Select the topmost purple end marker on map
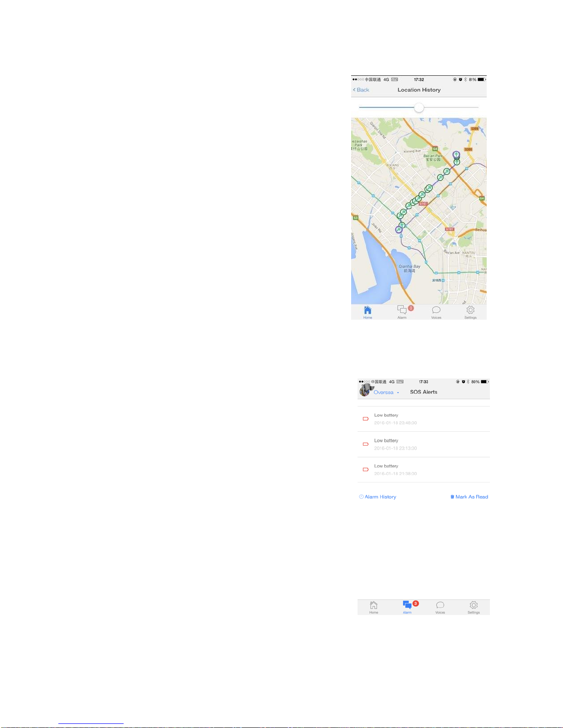The width and height of the screenshot is (563, 728). tap(456, 155)
